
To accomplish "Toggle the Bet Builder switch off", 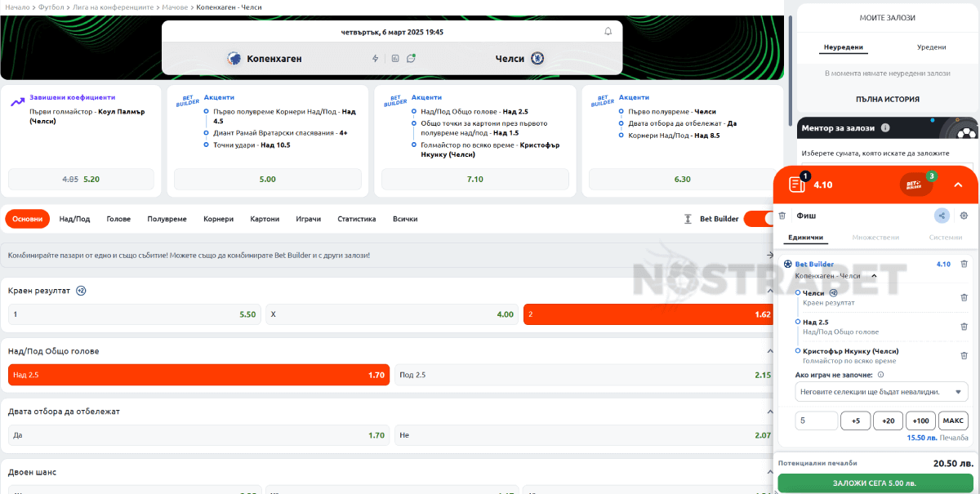I will [758, 219].
